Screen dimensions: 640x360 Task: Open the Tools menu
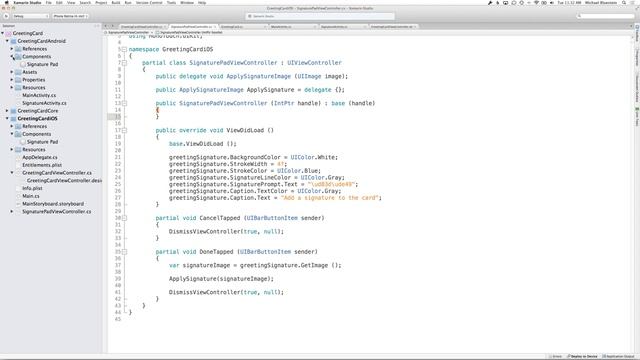(x=171, y=2)
